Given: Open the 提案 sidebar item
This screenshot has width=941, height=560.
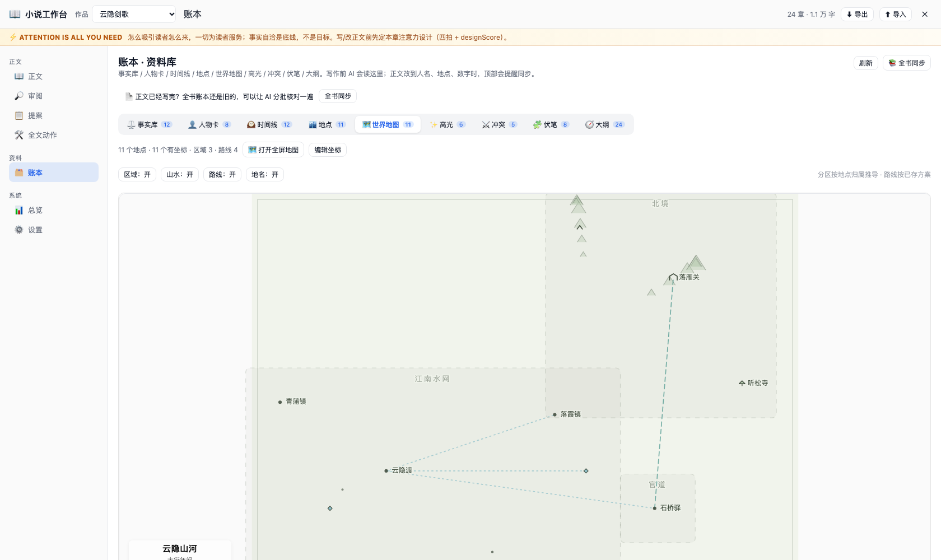Looking at the screenshot, I should pyautogui.click(x=54, y=115).
